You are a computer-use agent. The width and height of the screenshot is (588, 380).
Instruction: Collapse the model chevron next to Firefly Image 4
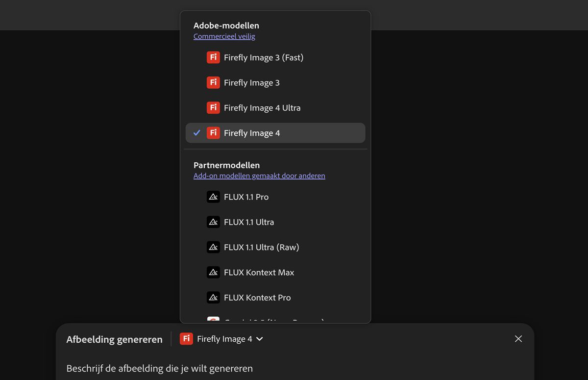(260, 339)
